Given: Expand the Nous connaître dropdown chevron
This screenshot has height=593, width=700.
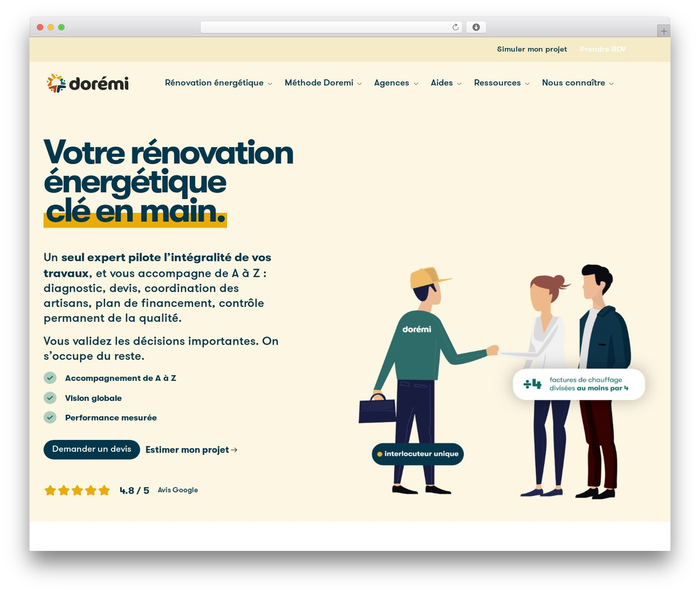Looking at the screenshot, I should 611,84.
